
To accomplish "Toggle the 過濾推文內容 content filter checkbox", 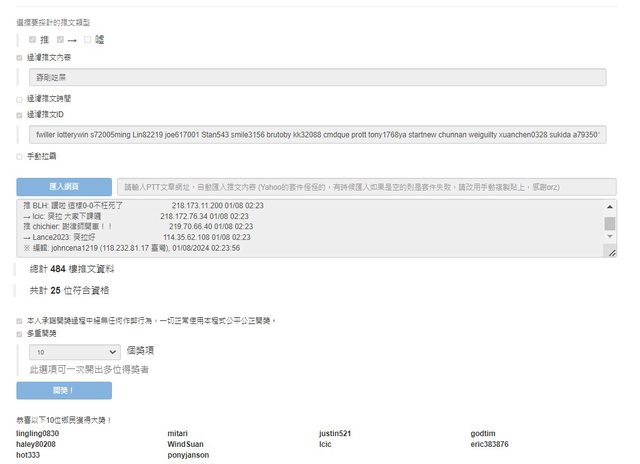I will tap(20, 58).
